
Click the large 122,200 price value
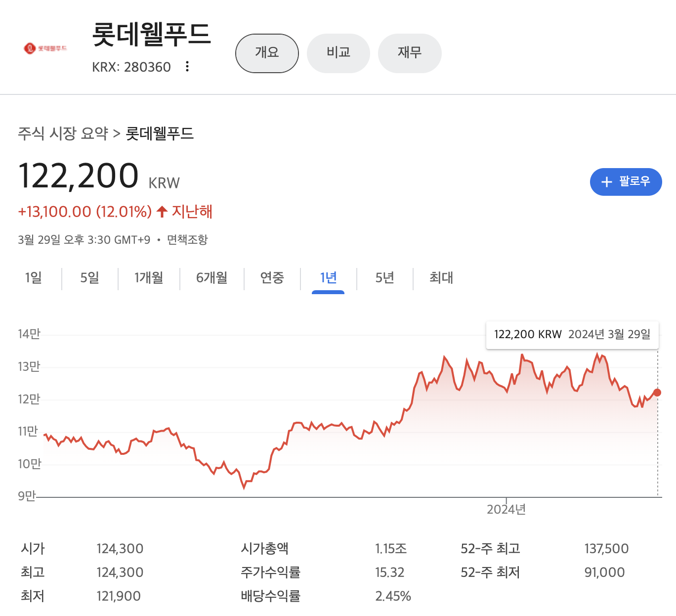(79, 176)
